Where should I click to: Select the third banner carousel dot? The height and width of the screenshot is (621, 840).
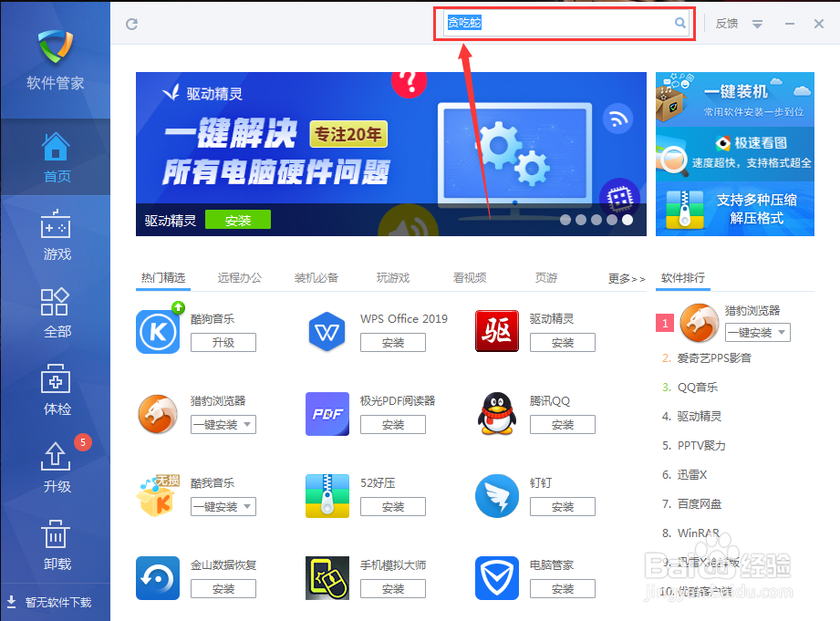click(x=596, y=220)
